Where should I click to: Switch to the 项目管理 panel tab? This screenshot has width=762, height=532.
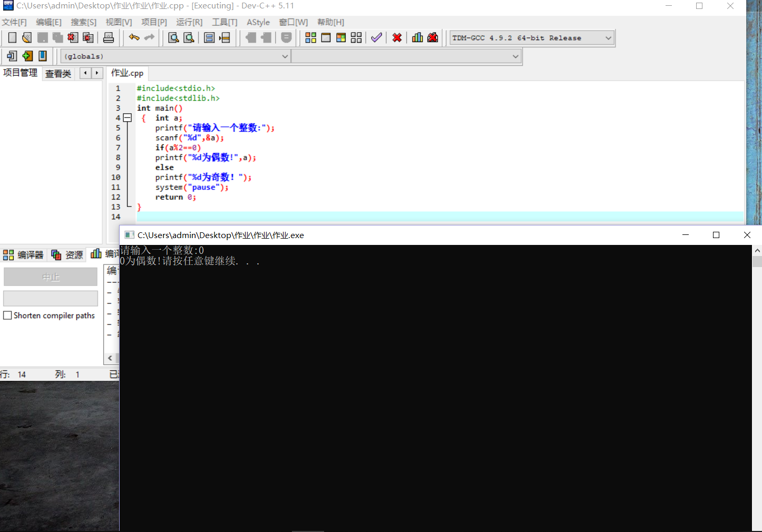20,73
